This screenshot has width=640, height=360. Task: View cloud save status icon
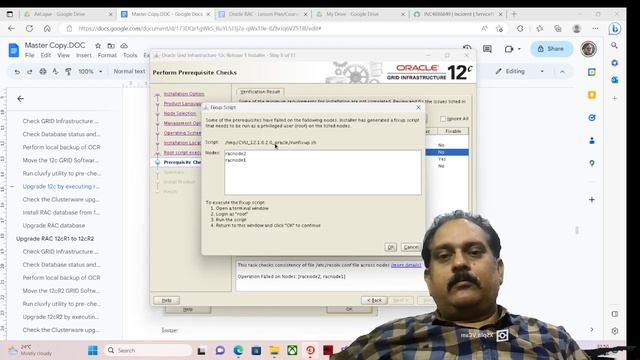click(124, 46)
